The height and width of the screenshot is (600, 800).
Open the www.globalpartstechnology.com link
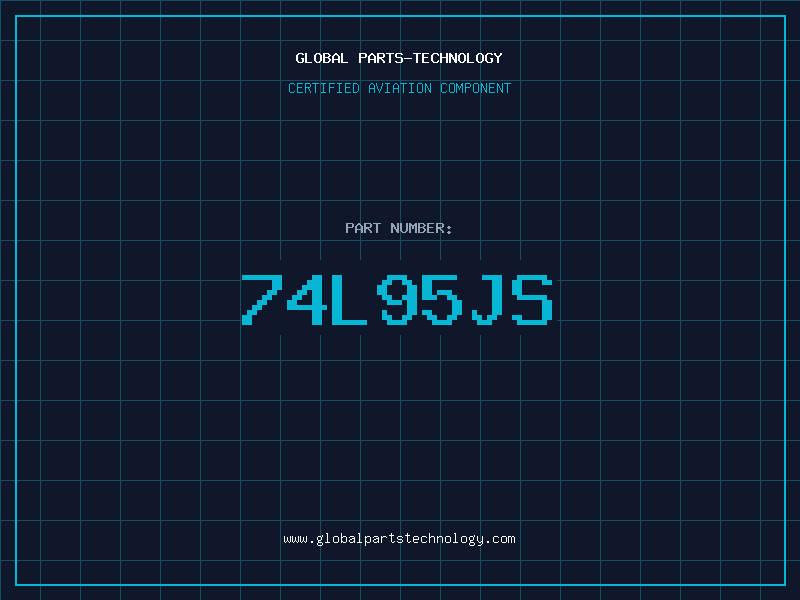point(399,539)
